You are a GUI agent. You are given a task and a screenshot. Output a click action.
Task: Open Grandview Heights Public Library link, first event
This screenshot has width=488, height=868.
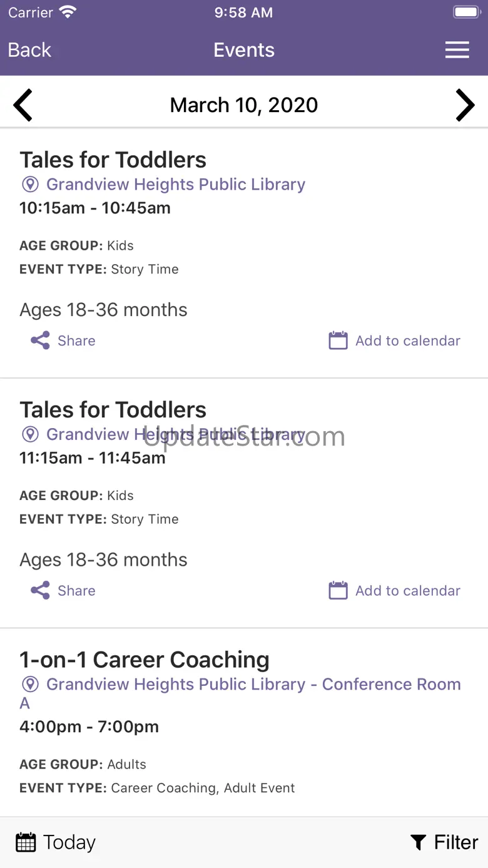pyautogui.click(x=176, y=185)
